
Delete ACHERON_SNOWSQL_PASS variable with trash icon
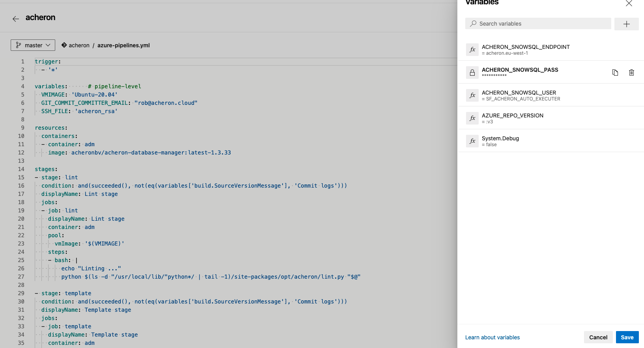pos(632,73)
